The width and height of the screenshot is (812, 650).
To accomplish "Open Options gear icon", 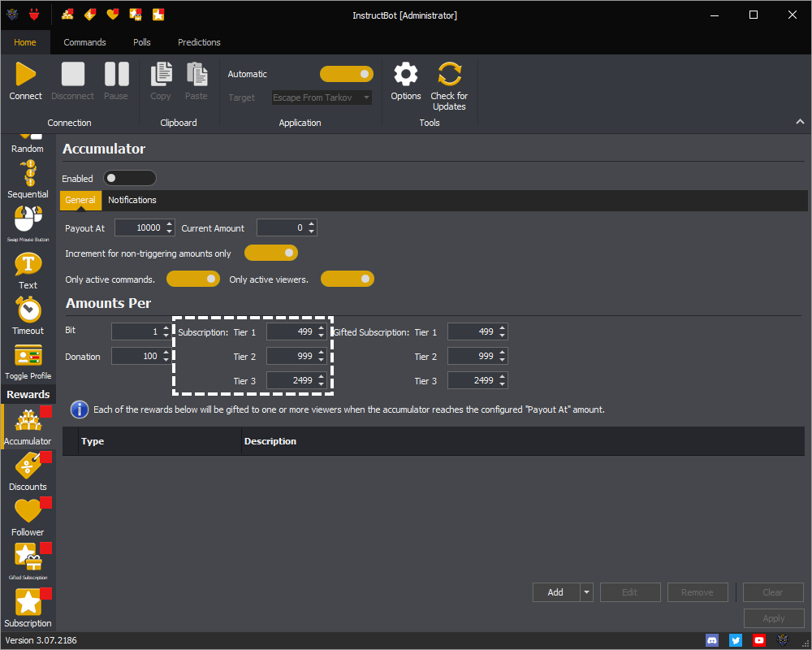I will (406, 74).
